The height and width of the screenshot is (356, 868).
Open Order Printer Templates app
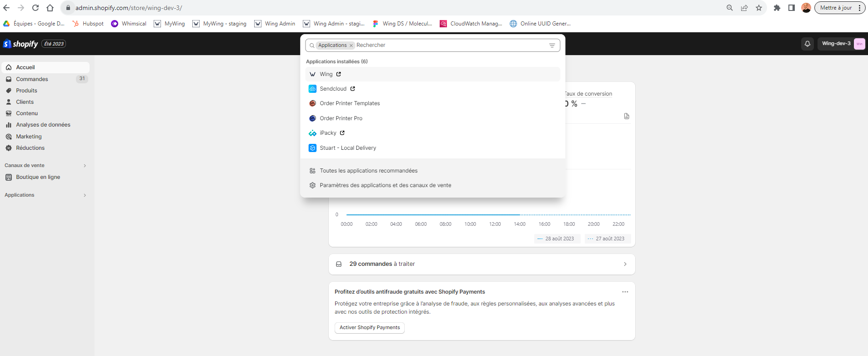tap(432, 103)
